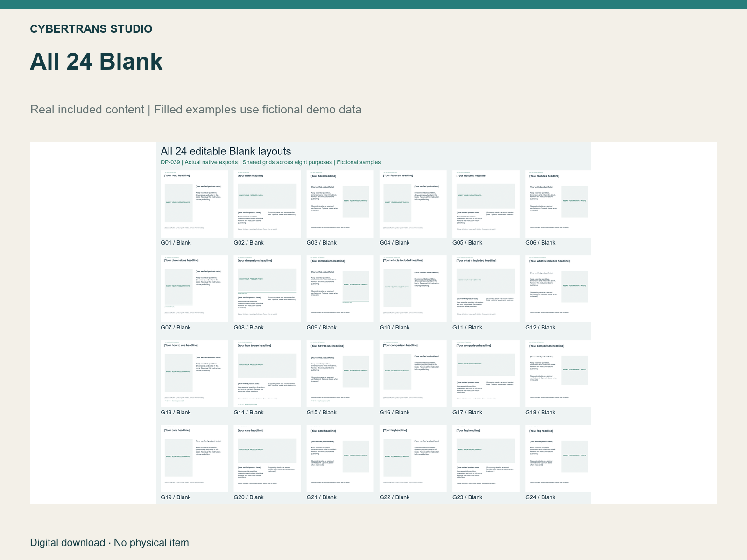The image size is (747, 560).
Task: Click the DP-039 Actual native exports caption
Action: point(271,162)
